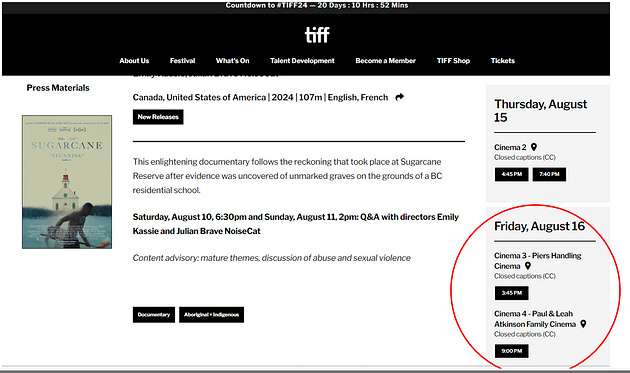Choose the 9:00 PM showtime on Friday
The height and width of the screenshot is (373, 630).
(x=511, y=351)
